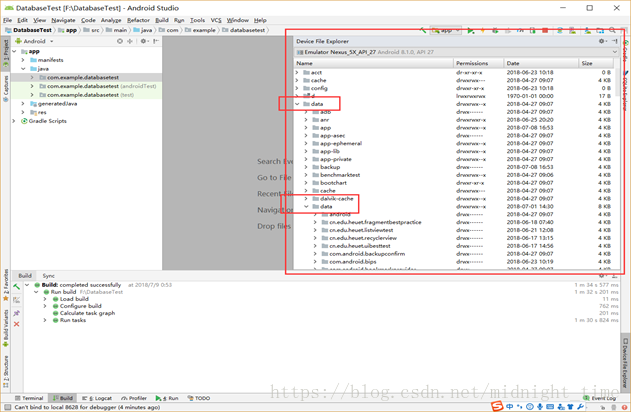Select the bootchart folder row
Viewport: 631px width, 412px height.
click(454, 183)
